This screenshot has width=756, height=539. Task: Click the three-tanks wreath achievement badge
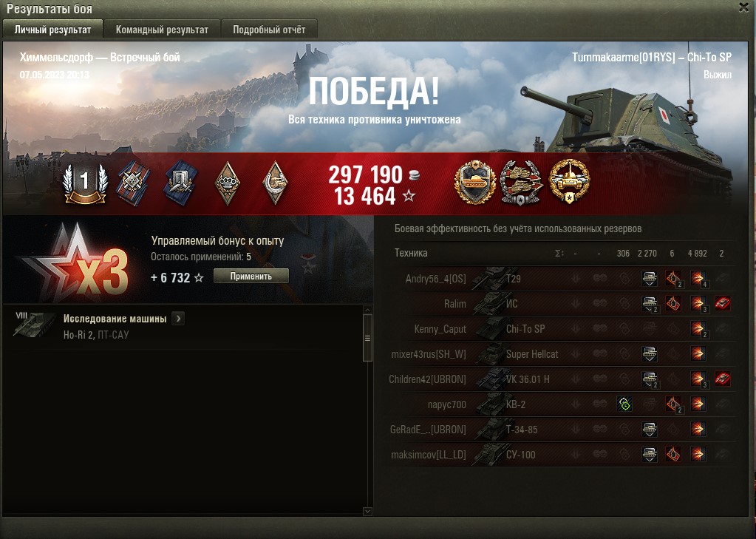522,183
